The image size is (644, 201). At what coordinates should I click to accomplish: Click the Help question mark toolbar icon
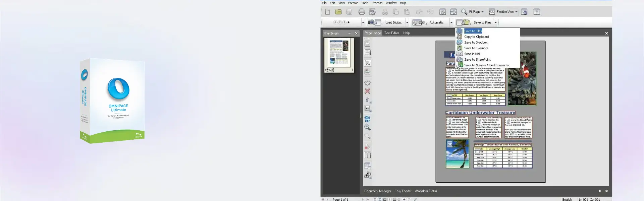coord(537,12)
